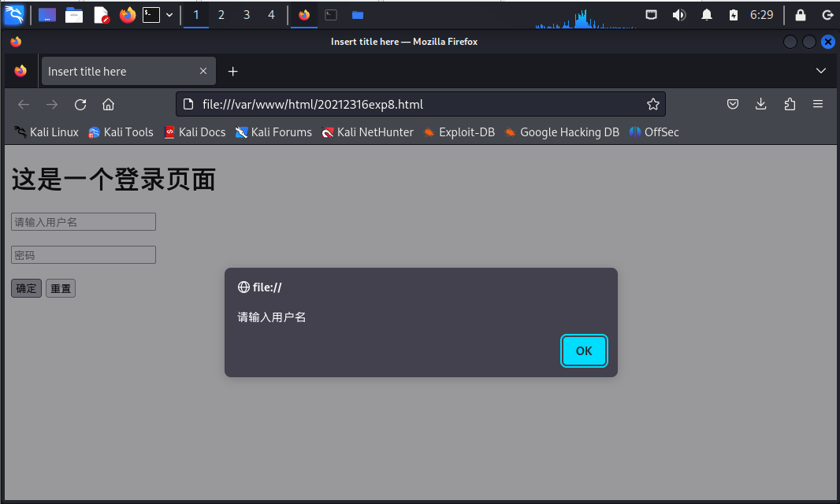Click the password input field

[84, 255]
